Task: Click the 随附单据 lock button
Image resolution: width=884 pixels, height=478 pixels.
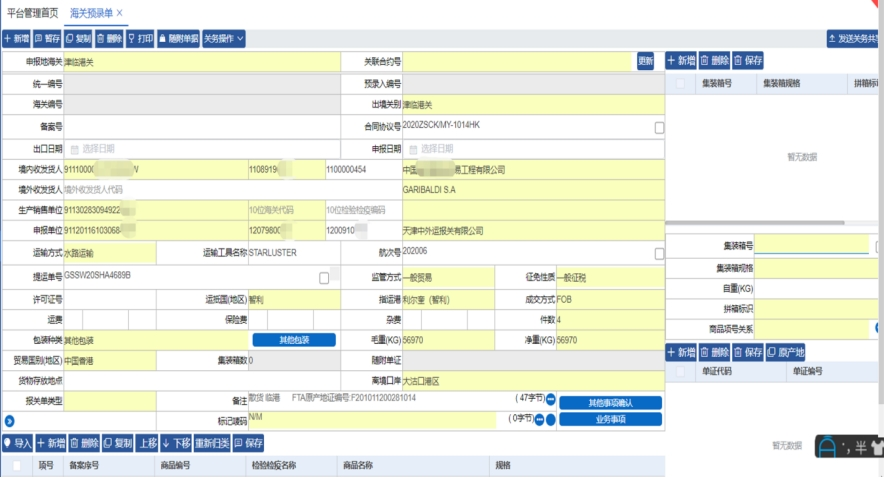Action: tap(179, 39)
